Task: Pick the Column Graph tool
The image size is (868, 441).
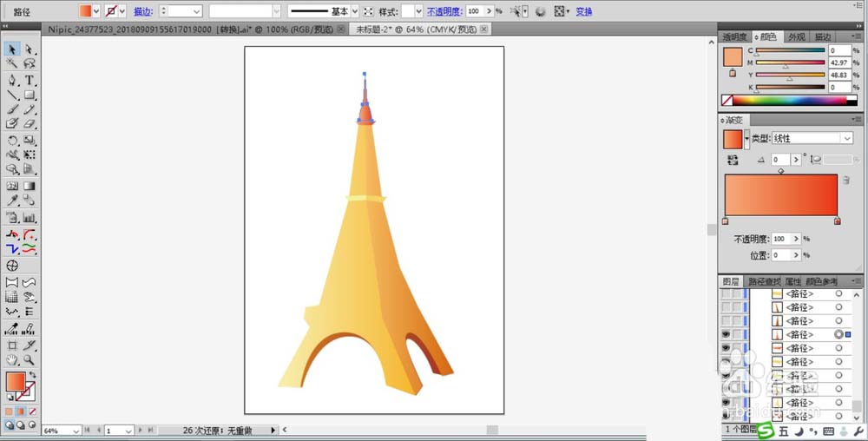Action: tap(29, 217)
